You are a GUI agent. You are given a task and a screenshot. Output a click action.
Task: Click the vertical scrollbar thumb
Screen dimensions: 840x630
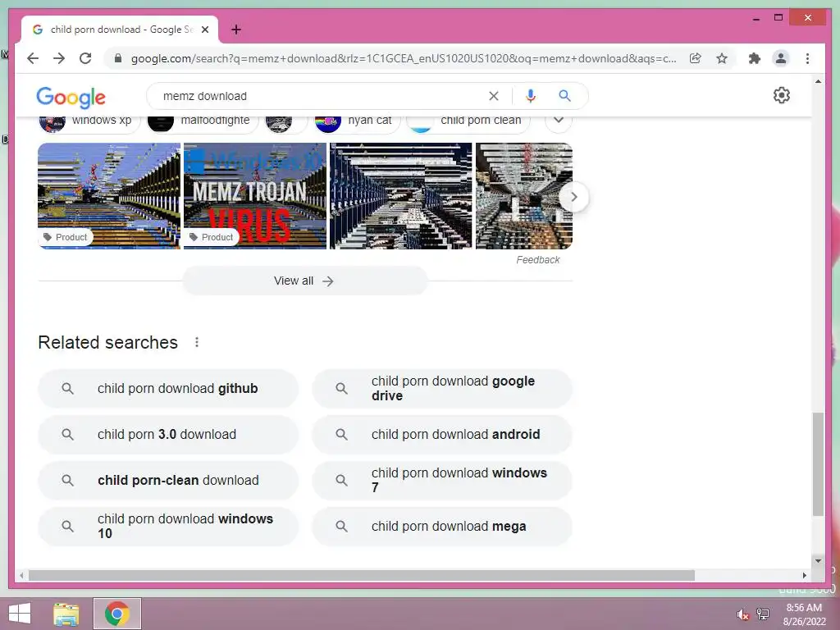coord(818,464)
